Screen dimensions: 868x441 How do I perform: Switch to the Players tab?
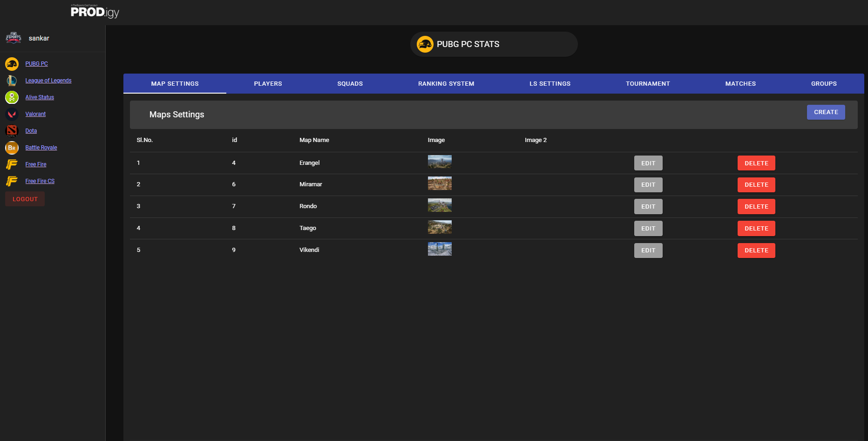(x=268, y=83)
